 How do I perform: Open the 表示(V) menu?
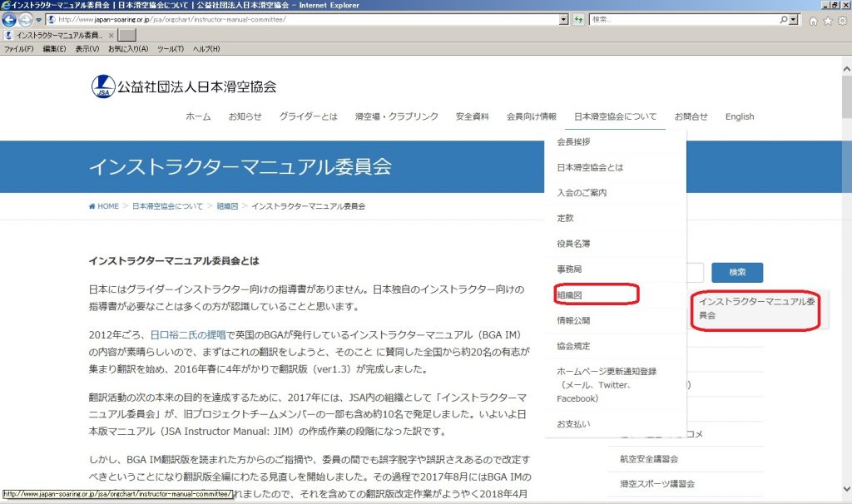point(87,49)
